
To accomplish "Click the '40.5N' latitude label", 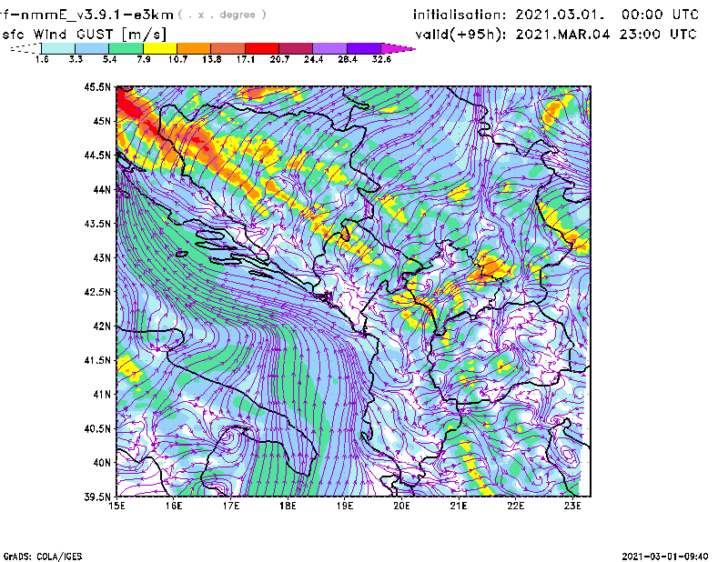I will coord(97,429).
